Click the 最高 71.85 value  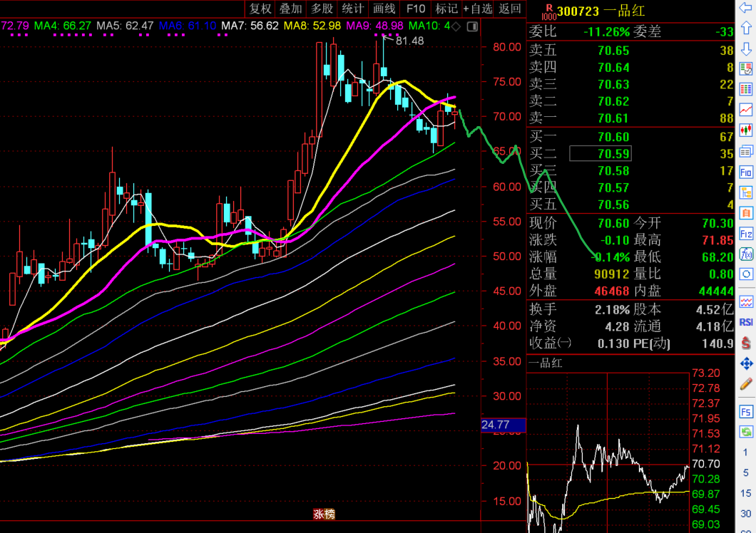pos(718,240)
